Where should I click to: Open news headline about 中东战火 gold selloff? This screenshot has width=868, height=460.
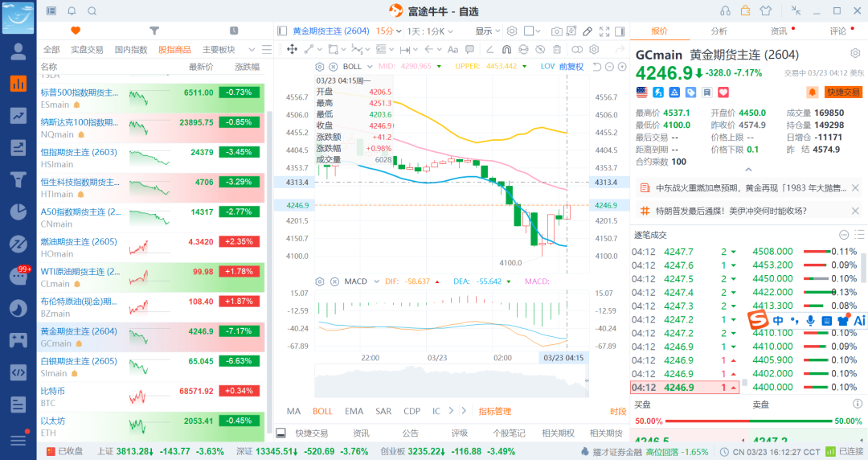751,188
